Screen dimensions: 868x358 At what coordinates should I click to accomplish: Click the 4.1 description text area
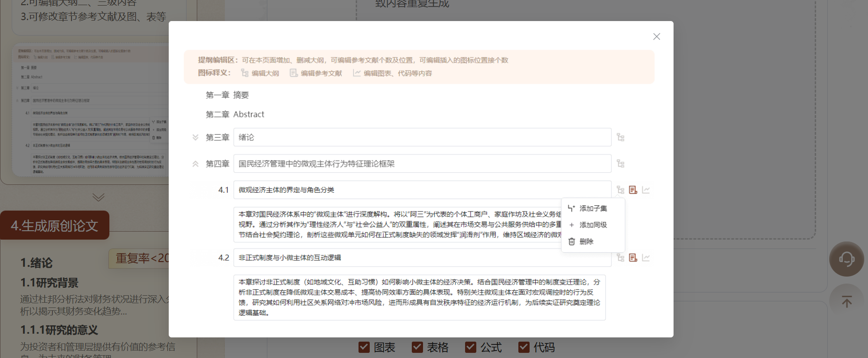(397, 224)
